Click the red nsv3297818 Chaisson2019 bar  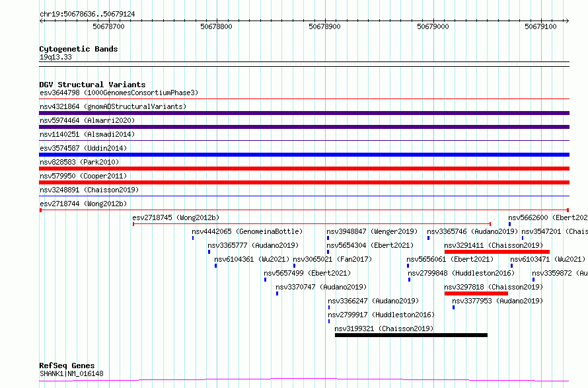click(476, 293)
